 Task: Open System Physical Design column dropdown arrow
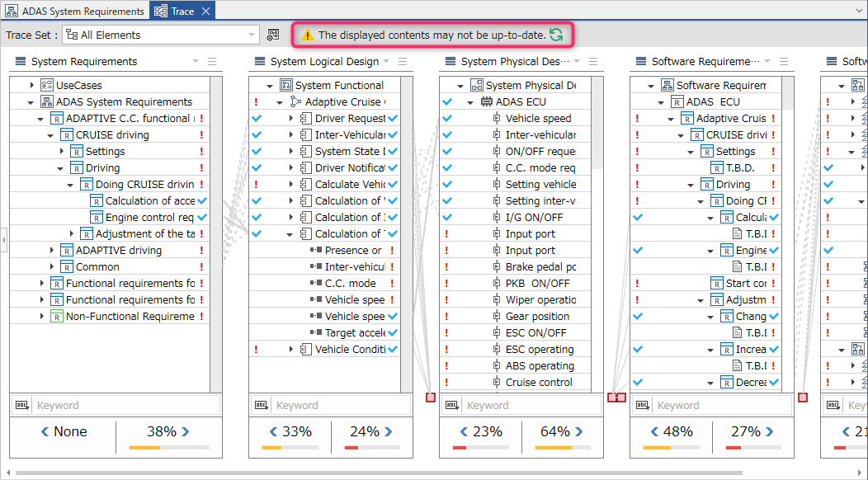tap(577, 62)
